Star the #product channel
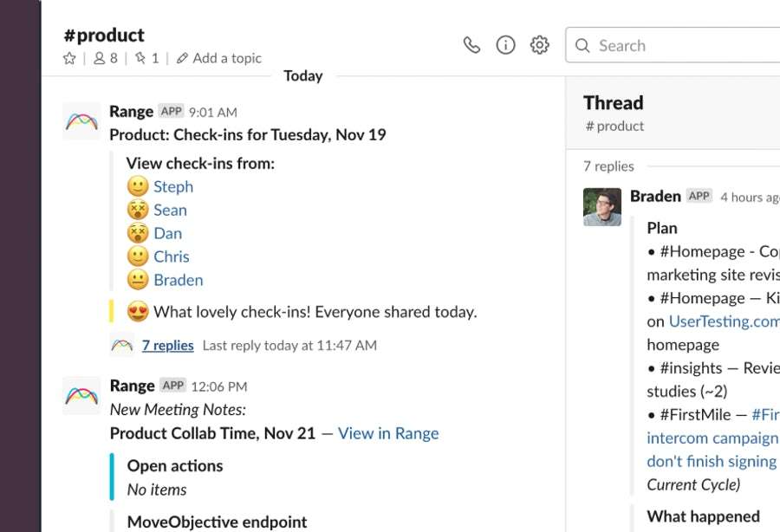Viewport: 780px width, 532px height. [69, 59]
